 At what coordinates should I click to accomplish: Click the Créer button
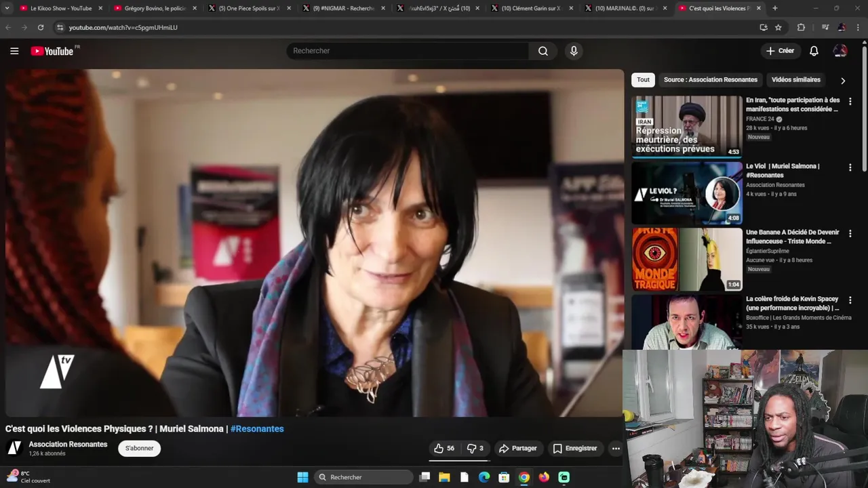pyautogui.click(x=780, y=51)
